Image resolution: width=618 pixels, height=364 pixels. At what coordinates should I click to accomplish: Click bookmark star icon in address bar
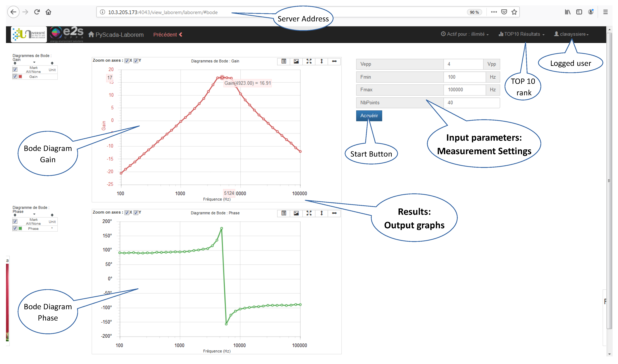[x=514, y=12]
